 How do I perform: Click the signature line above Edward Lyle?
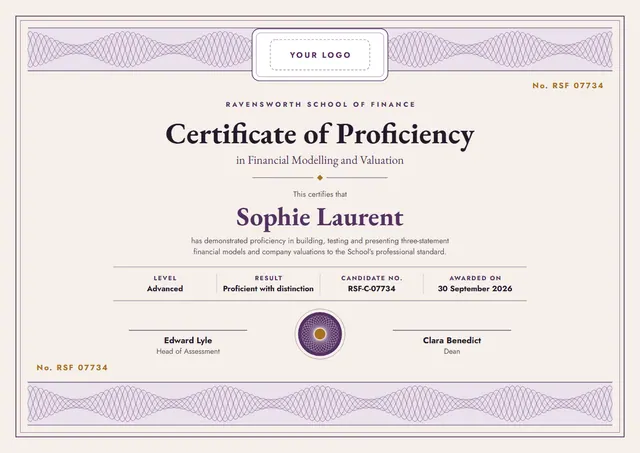(188, 330)
